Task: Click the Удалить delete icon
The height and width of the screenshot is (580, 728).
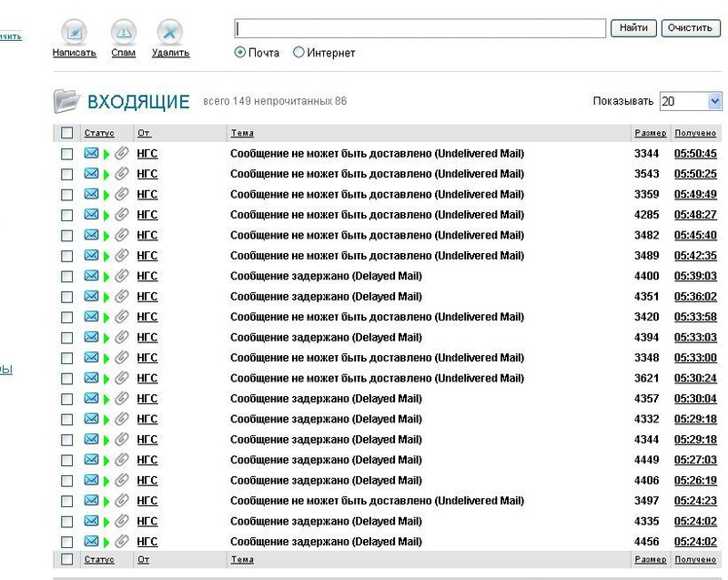Action: point(170,33)
